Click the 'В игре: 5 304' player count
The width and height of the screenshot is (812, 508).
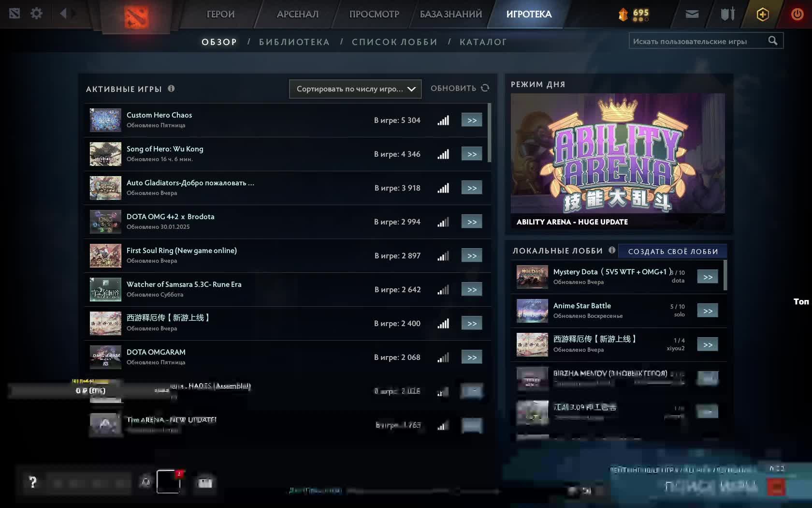pos(397,120)
